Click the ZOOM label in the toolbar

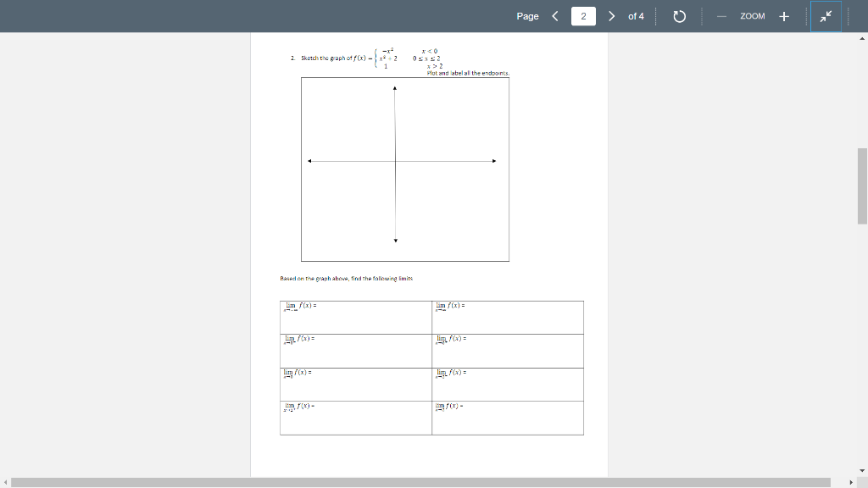coord(753,15)
